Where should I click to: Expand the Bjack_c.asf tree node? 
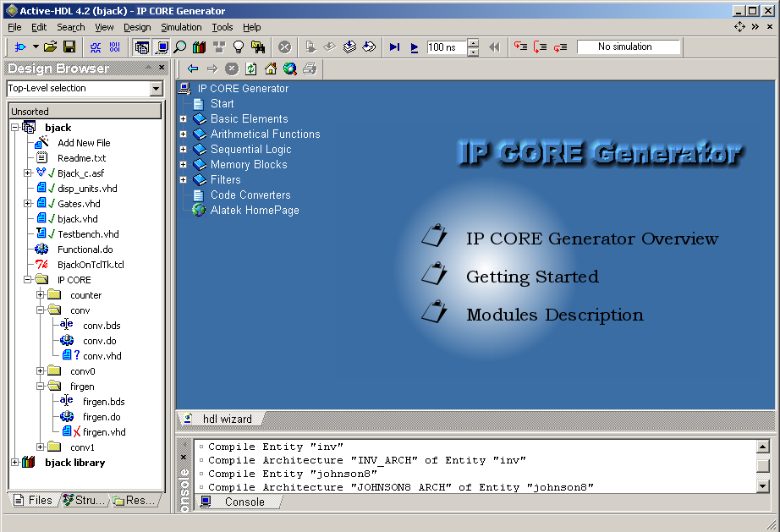pos(27,173)
